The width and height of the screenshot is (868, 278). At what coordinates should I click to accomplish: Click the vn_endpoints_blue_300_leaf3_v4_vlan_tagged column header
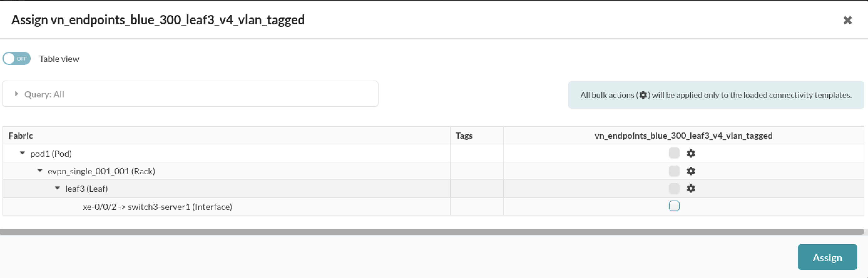(x=683, y=136)
